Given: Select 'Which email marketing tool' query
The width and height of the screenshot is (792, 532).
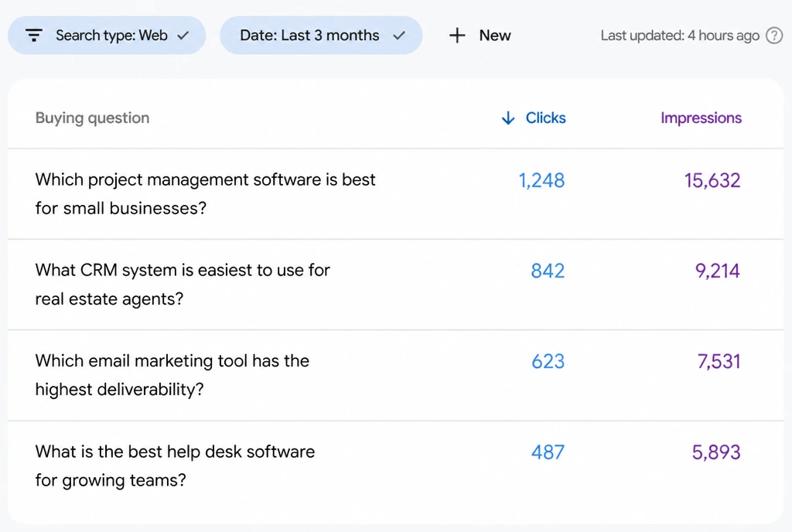Looking at the screenshot, I should click(x=395, y=375).
